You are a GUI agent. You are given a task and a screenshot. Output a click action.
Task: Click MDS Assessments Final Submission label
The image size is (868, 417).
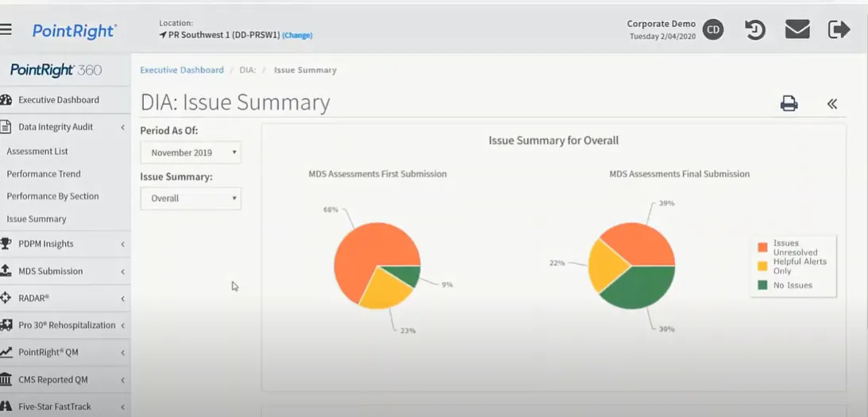[679, 174]
